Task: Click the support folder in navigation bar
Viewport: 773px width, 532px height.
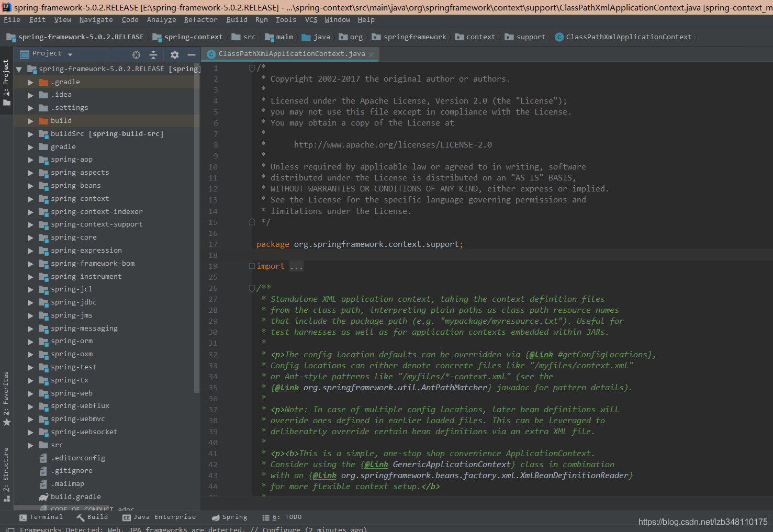Action: (525, 37)
